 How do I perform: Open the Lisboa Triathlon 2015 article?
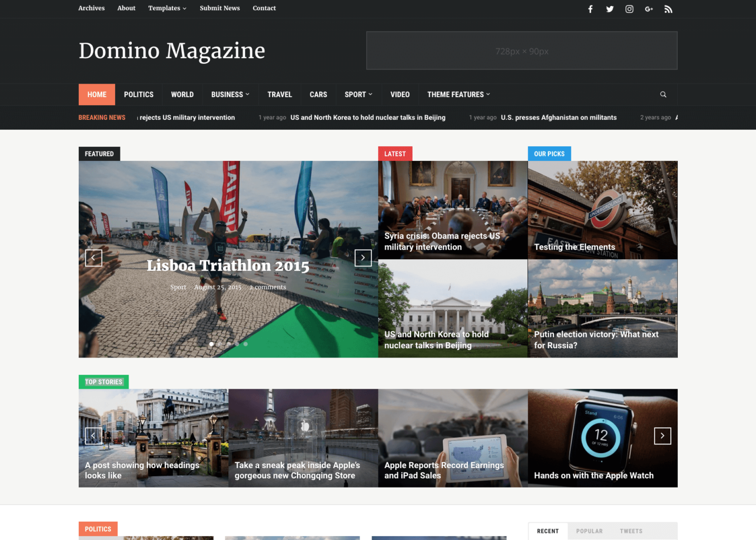pyautogui.click(x=228, y=266)
